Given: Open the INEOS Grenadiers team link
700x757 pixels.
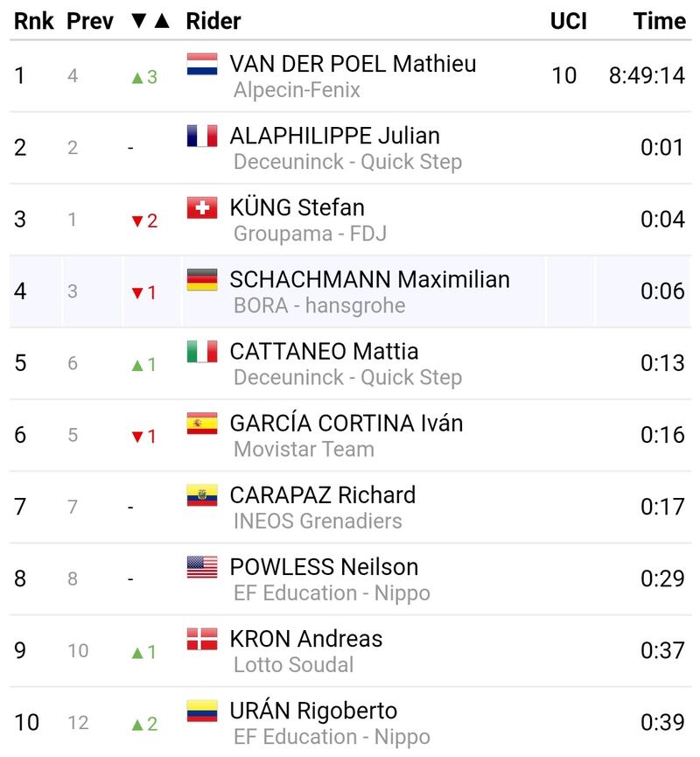Looking at the screenshot, I should pyautogui.click(x=318, y=521).
